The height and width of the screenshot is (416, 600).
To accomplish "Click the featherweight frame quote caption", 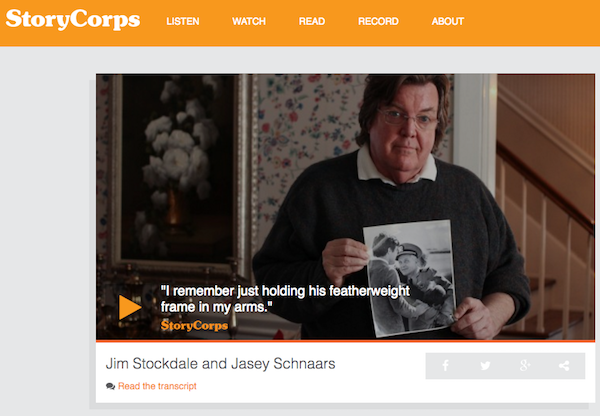I will (285, 299).
